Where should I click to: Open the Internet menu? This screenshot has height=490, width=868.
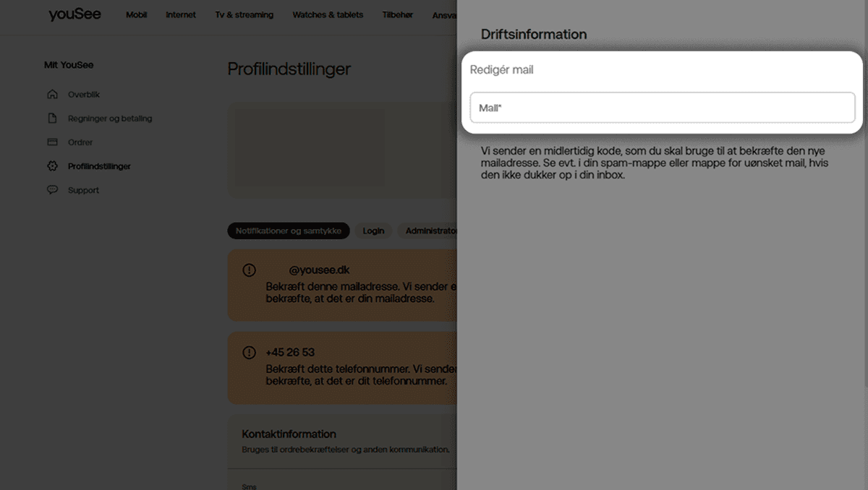[x=180, y=14]
